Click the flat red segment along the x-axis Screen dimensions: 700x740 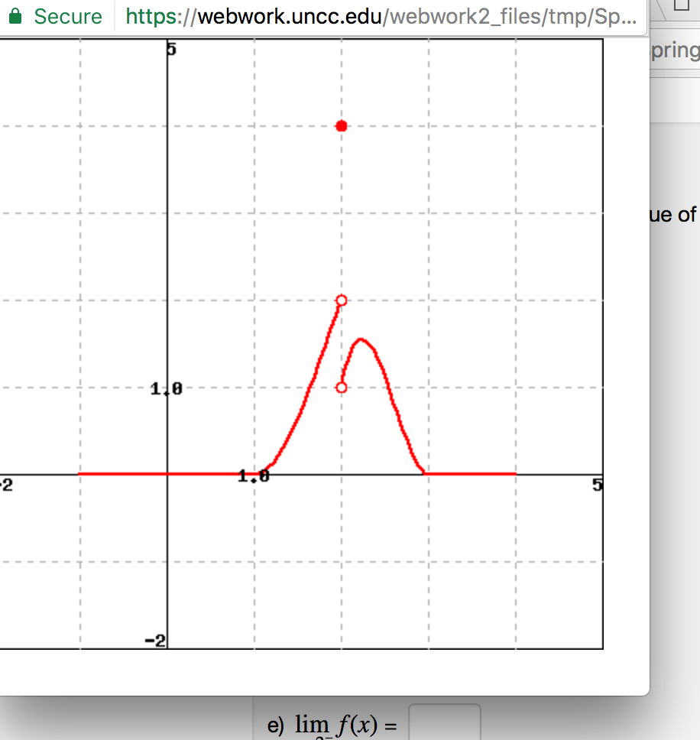[x=474, y=474]
